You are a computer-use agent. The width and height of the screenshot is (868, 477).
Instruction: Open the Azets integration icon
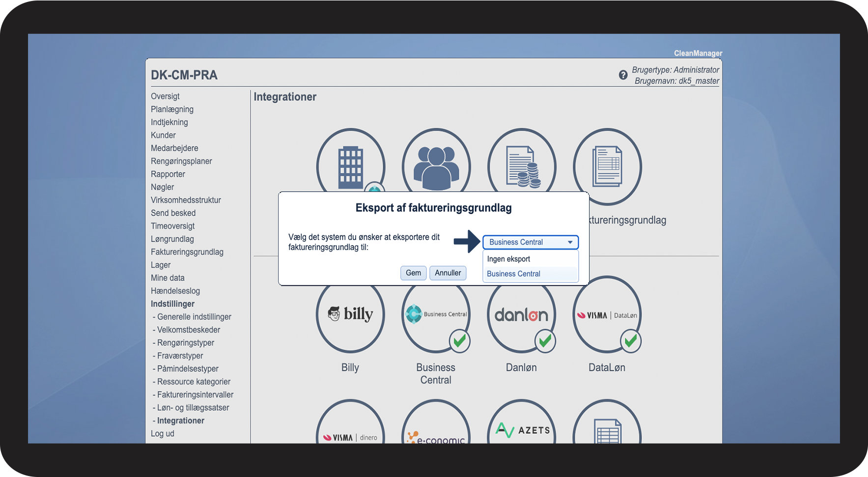(x=522, y=421)
